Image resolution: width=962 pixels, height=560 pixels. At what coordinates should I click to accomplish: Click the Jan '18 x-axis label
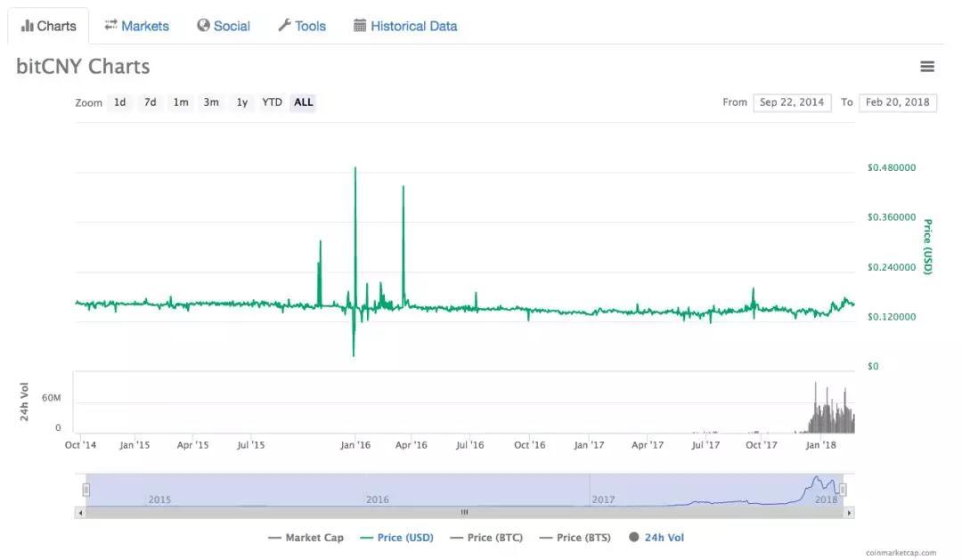(x=820, y=444)
